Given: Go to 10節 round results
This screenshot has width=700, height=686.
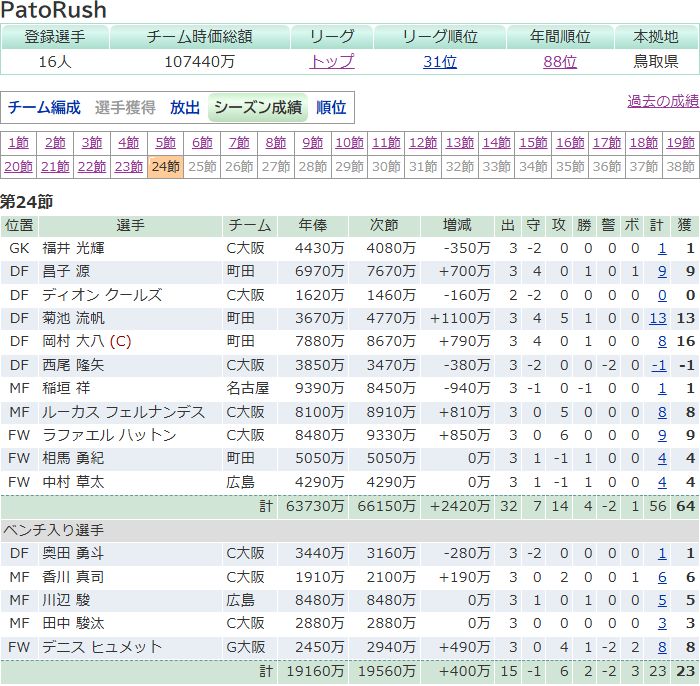Looking at the screenshot, I should 349,143.
